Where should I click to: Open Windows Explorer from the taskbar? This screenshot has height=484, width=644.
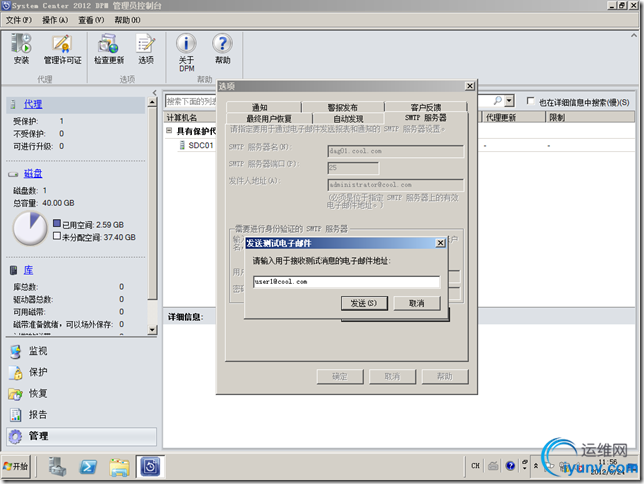119,467
